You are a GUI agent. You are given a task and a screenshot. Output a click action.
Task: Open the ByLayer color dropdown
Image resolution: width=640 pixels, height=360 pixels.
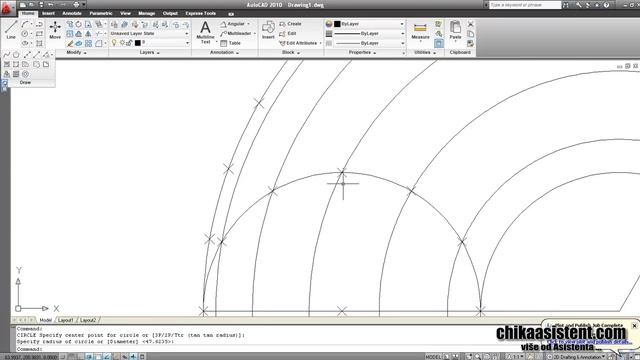[369, 24]
